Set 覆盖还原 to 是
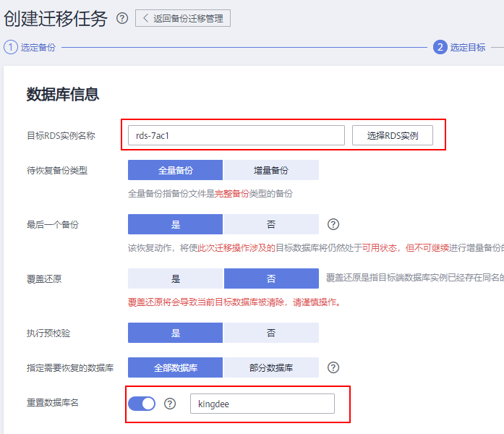Image resolution: width=504 pixels, height=434 pixels. [175, 278]
